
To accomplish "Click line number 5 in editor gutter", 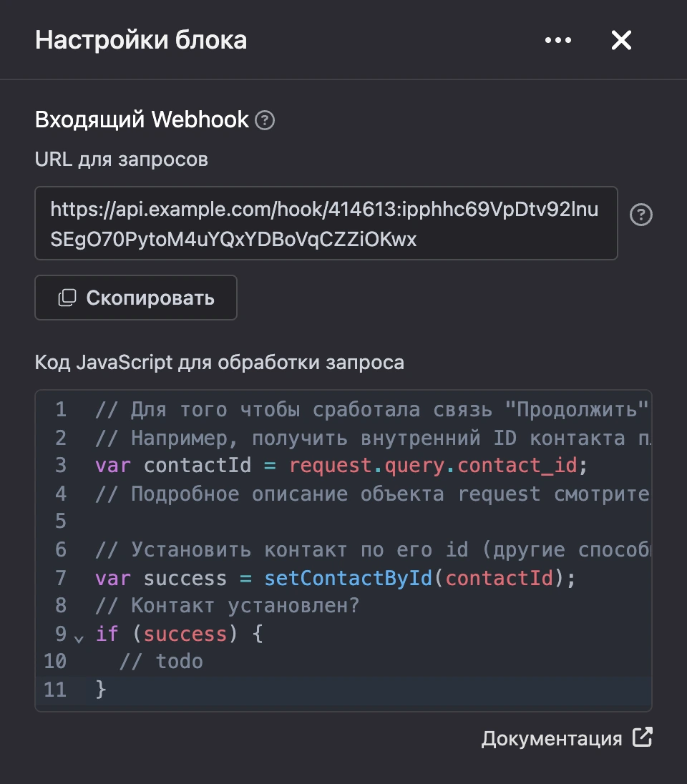I will tap(61, 521).
